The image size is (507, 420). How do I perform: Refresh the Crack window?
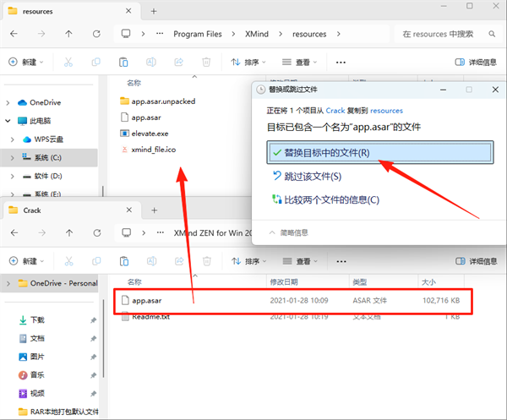click(x=97, y=232)
